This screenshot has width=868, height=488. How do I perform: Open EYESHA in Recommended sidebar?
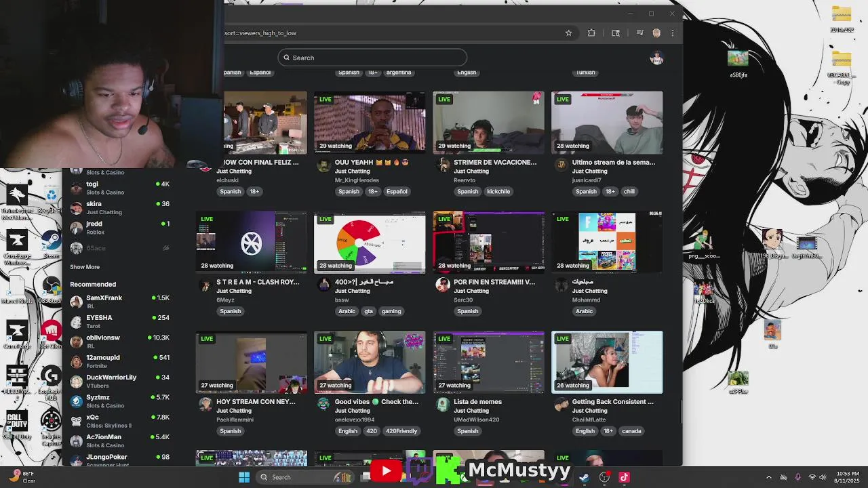119,321
